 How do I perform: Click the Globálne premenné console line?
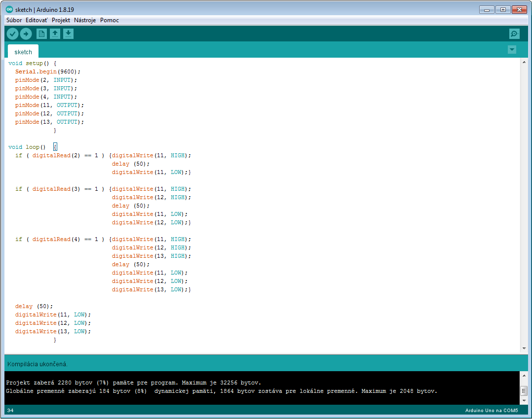click(222, 391)
